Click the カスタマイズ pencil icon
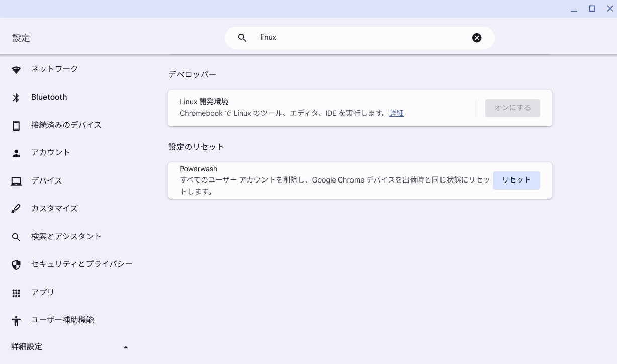The image size is (617, 364). tap(16, 208)
